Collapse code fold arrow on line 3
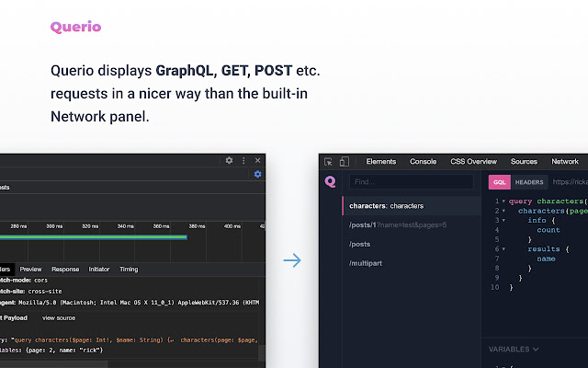This screenshot has height=368, width=588. pyautogui.click(x=503, y=221)
